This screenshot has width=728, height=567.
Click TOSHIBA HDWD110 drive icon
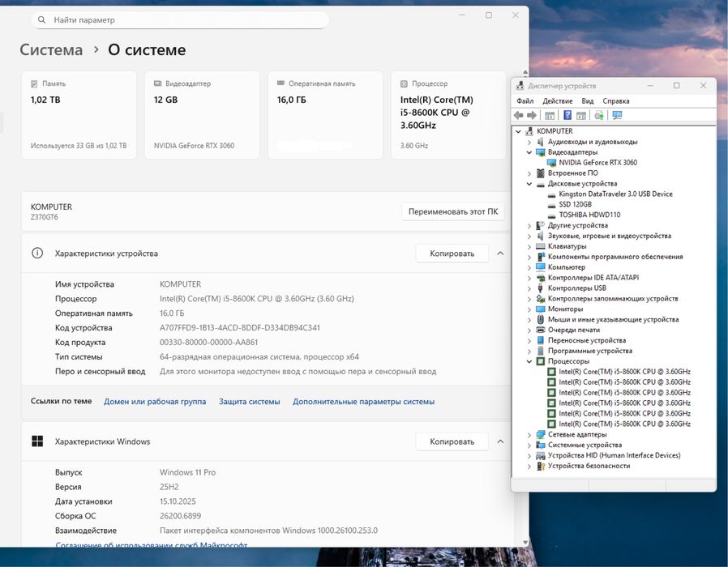pyautogui.click(x=551, y=215)
